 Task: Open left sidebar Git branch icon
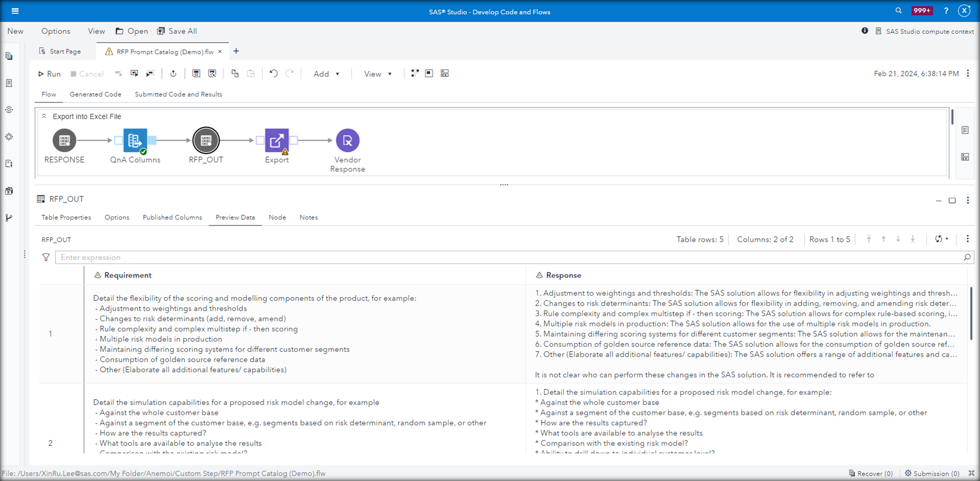tap(9, 218)
